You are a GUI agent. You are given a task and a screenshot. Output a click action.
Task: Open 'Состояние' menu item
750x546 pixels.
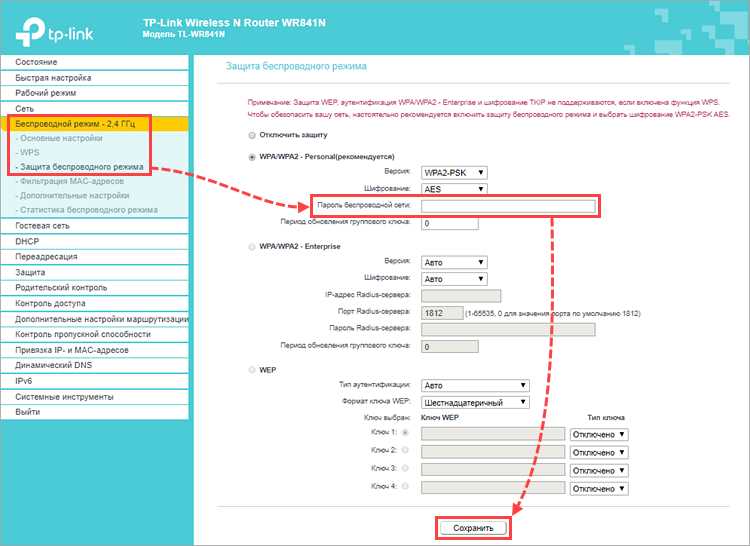pyautogui.click(x=95, y=62)
